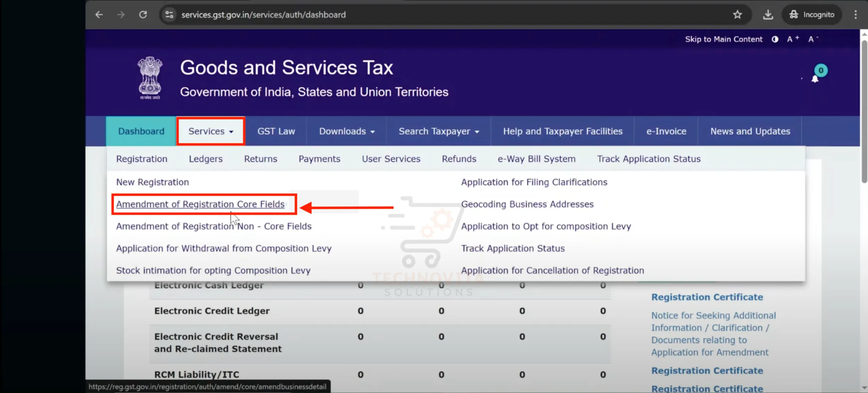Viewport: 868px width, 393px height.
Task: Switch to the Returns submenu tab
Action: coord(260,159)
